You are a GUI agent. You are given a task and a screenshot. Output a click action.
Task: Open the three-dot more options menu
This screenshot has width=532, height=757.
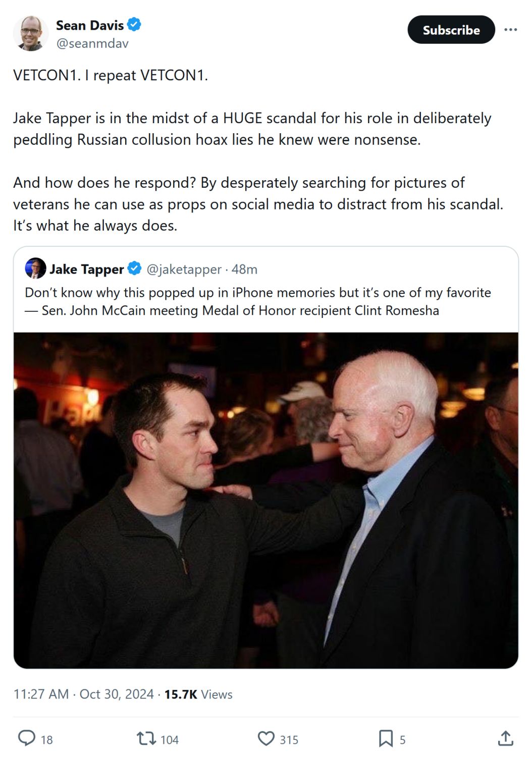(x=511, y=30)
